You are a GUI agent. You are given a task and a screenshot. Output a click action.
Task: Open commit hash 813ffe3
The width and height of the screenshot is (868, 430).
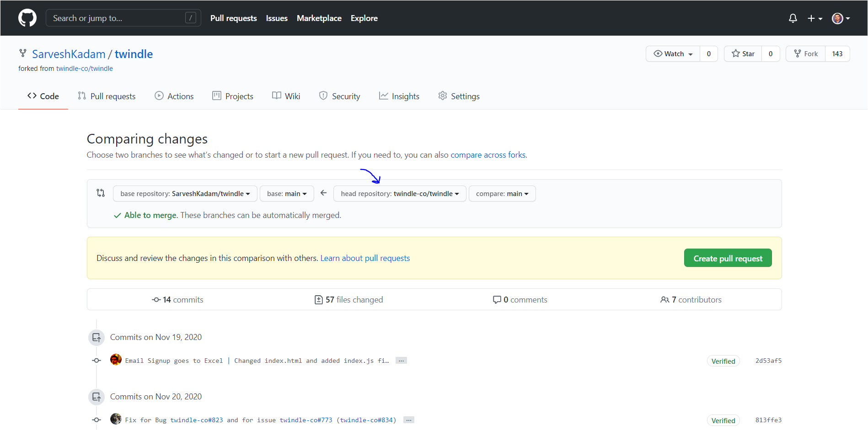point(769,420)
